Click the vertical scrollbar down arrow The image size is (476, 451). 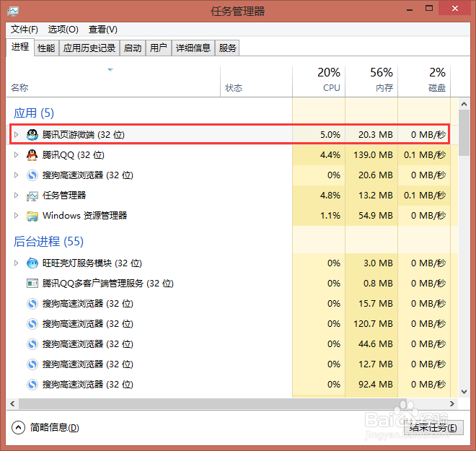[464, 392]
